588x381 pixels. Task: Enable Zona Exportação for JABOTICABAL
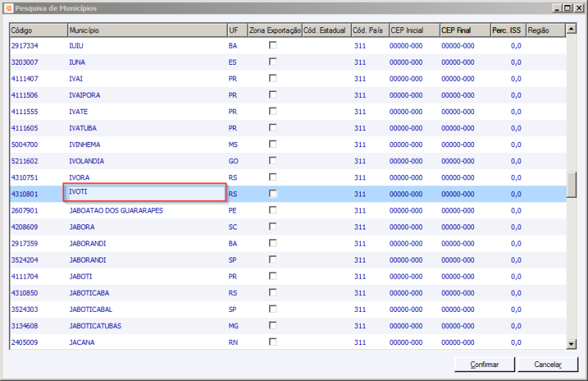coord(273,310)
